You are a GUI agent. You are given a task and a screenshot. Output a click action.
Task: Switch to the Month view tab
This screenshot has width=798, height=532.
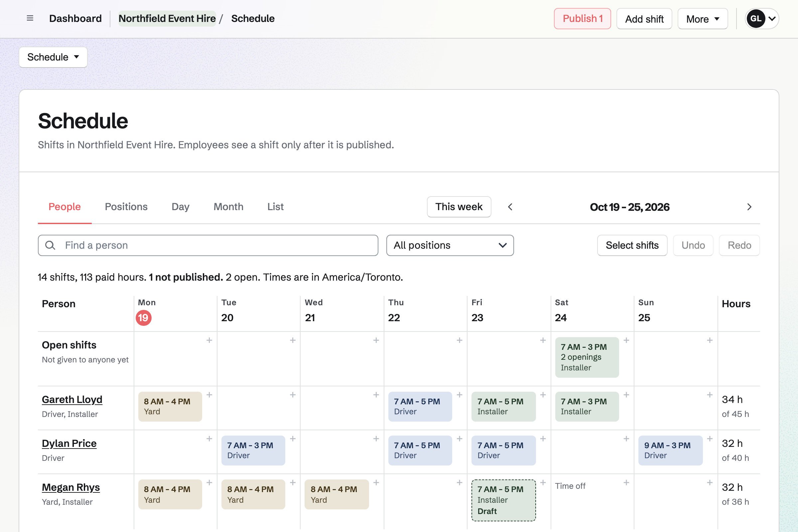click(228, 207)
